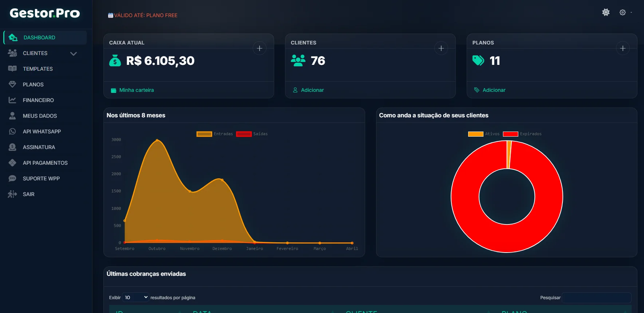Click the Sair exit icon in sidebar
644x313 pixels.
pyautogui.click(x=12, y=194)
